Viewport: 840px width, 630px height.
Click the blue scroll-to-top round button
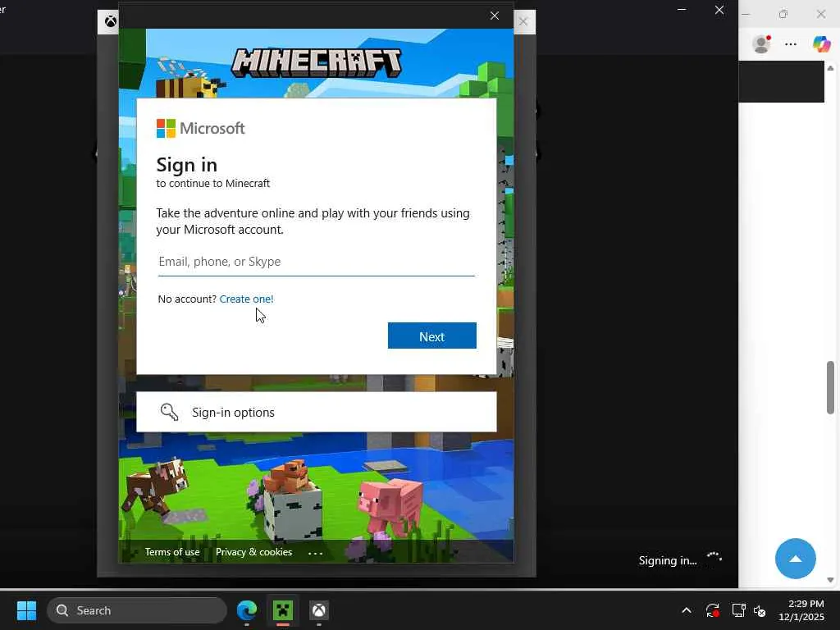(x=795, y=559)
